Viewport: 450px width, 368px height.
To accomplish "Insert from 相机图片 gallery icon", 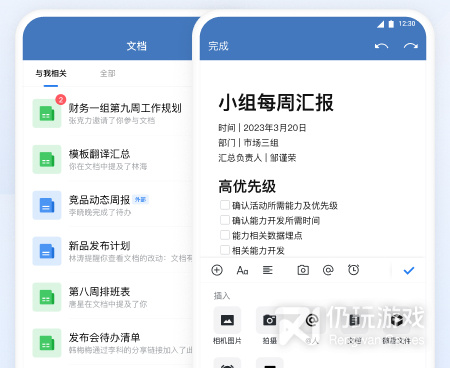I will 227,320.
